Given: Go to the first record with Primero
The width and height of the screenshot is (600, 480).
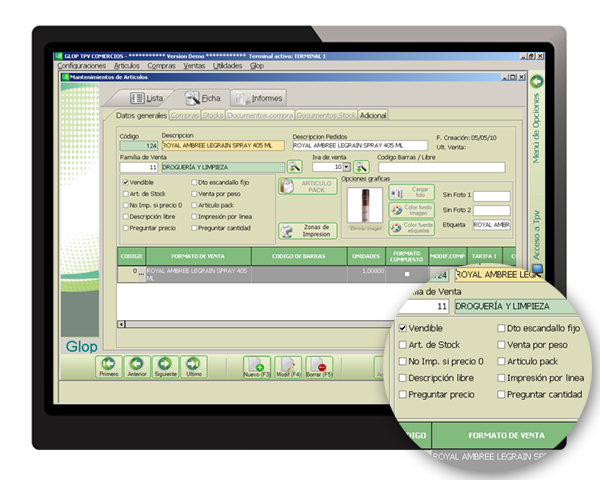Looking at the screenshot, I should pyautogui.click(x=109, y=367).
